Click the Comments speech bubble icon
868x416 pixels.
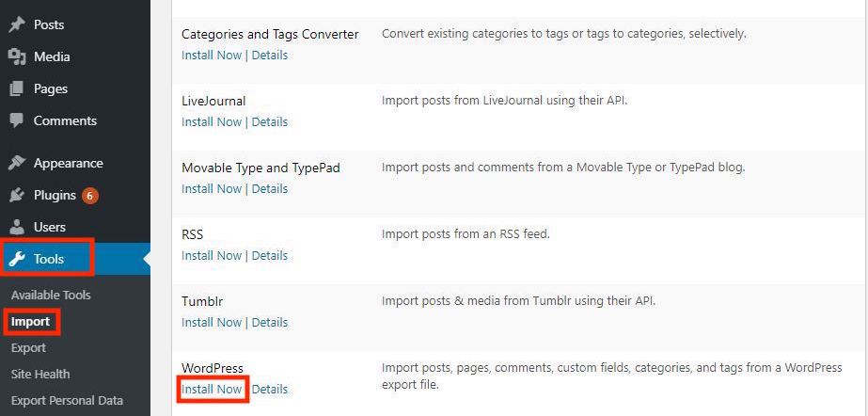coord(17,120)
